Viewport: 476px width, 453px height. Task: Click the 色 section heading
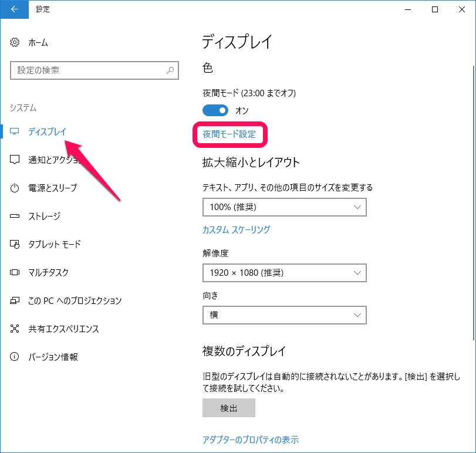tap(208, 67)
